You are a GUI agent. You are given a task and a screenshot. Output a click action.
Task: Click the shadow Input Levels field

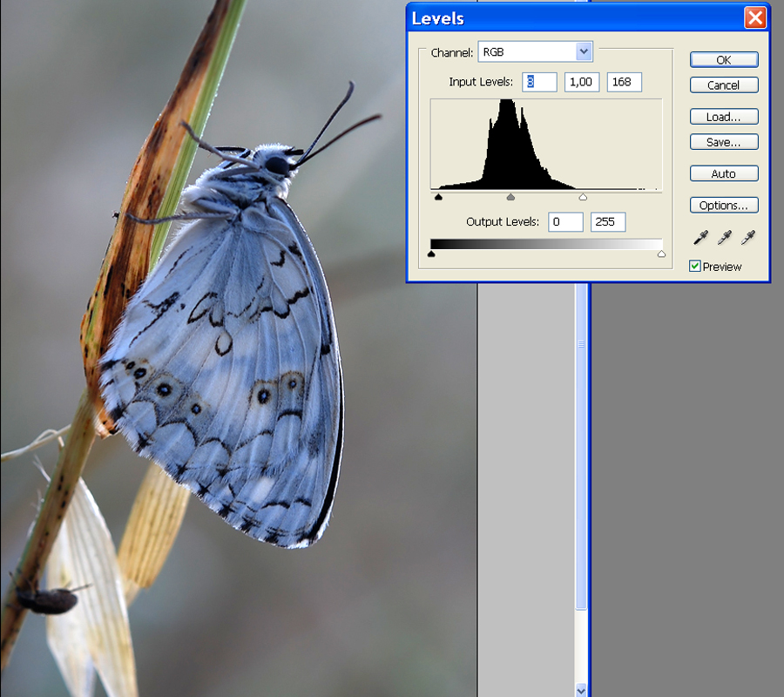539,82
